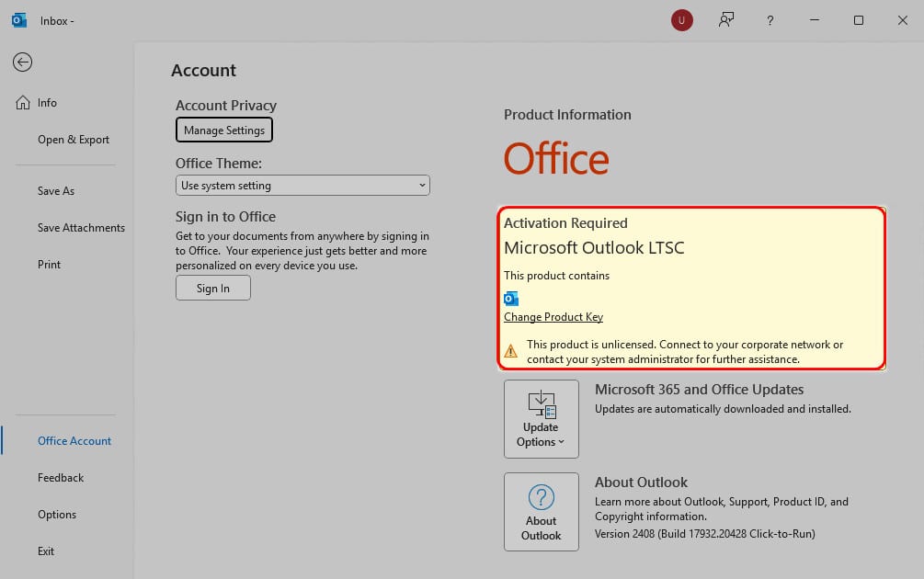Open the Info menu item
Image resolution: width=924 pixels, height=579 pixels.
(x=47, y=103)
